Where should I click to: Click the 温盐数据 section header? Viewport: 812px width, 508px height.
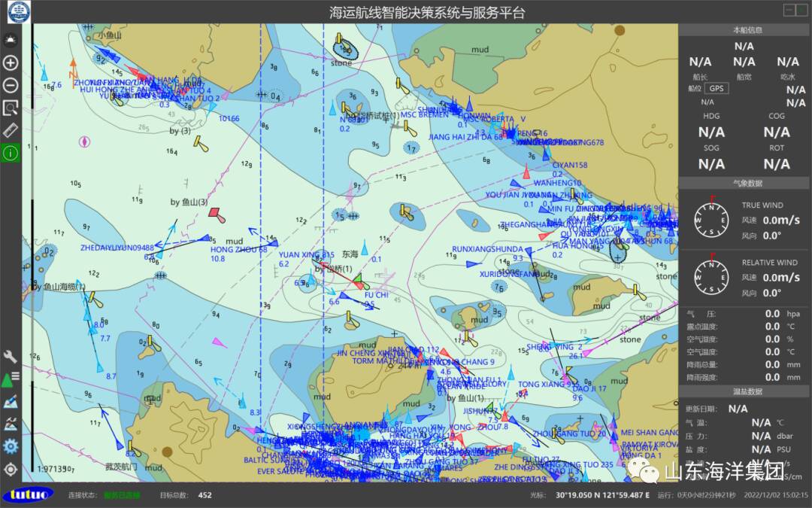click(745, 391)
